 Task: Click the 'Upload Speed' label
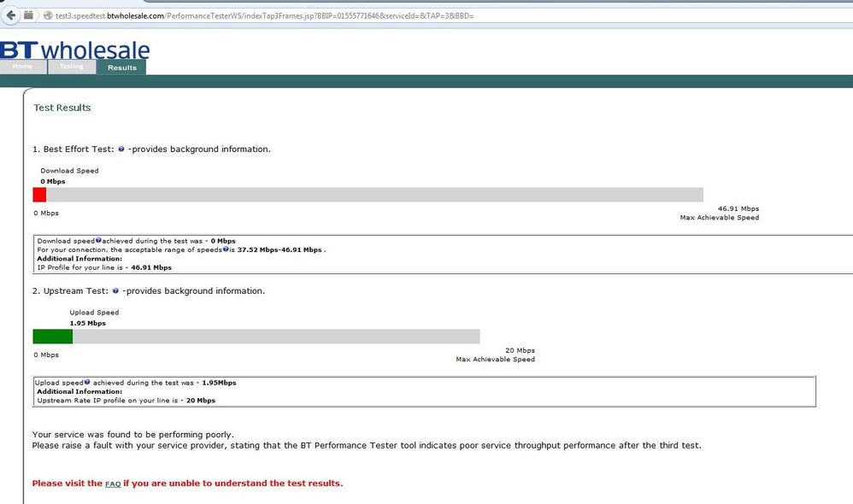[x=94, y=313]
